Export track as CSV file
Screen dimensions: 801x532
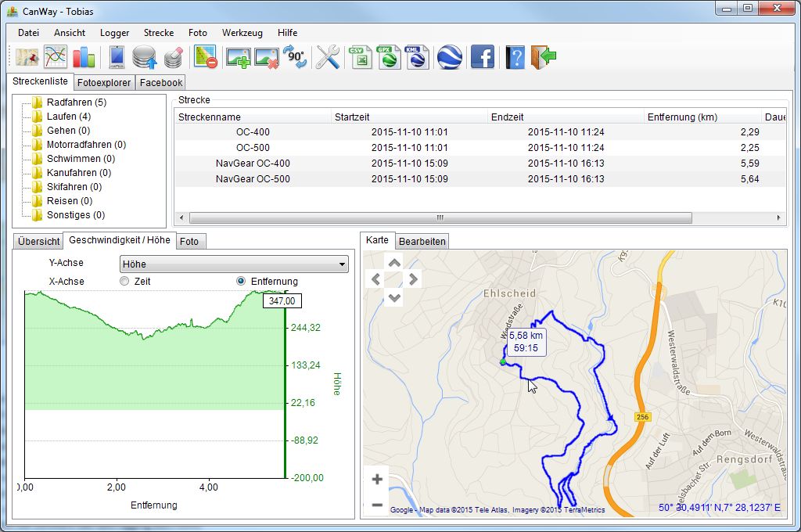click(x=360, y=57)
